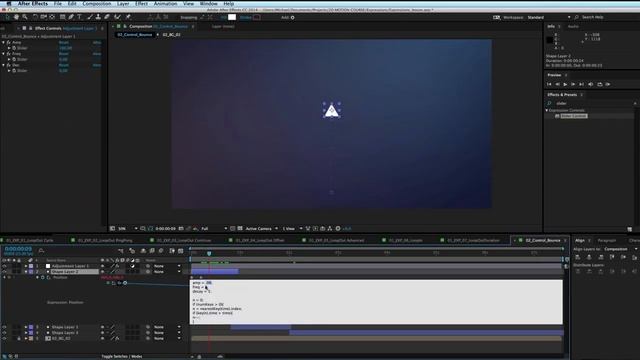Toggle Hide Shy Layers in timeline
This screenshot has width=640, height=360.
click(x=143, y=251)
